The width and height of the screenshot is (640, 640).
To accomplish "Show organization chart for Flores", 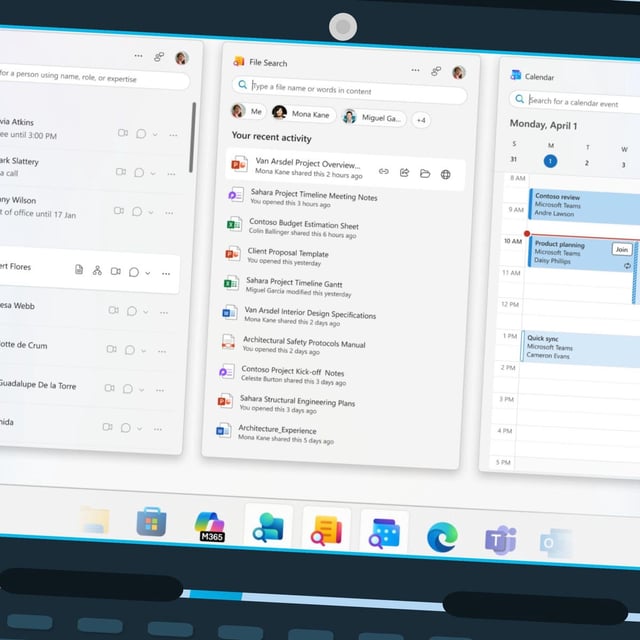I will click(97, 270).
